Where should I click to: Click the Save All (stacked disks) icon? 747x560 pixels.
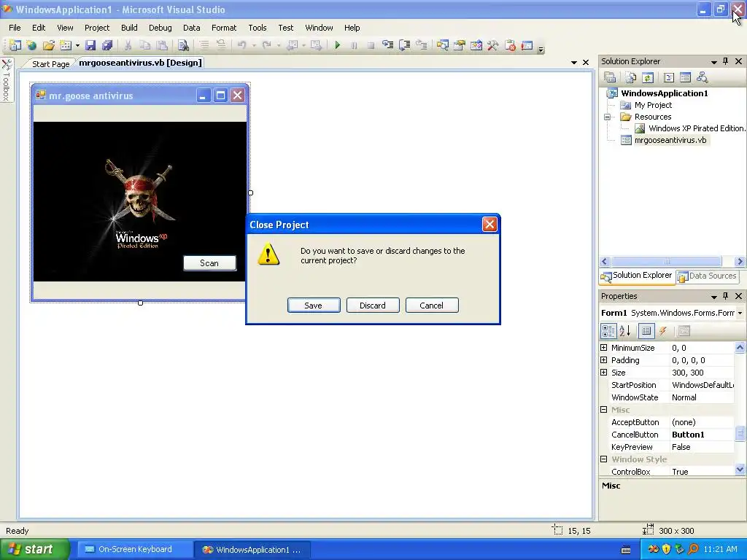pos(107,45)
